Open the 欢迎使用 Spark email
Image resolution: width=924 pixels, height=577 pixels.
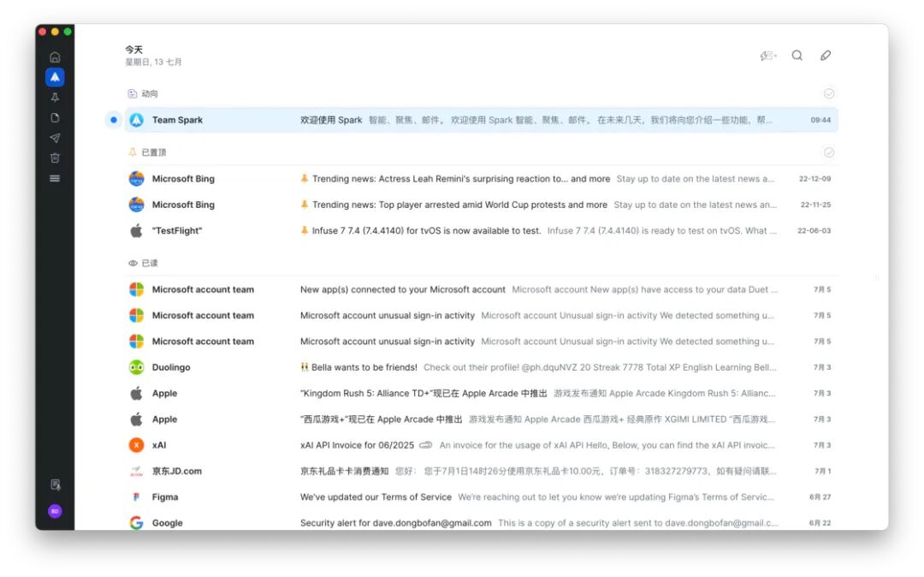click(x=481, y=120)
